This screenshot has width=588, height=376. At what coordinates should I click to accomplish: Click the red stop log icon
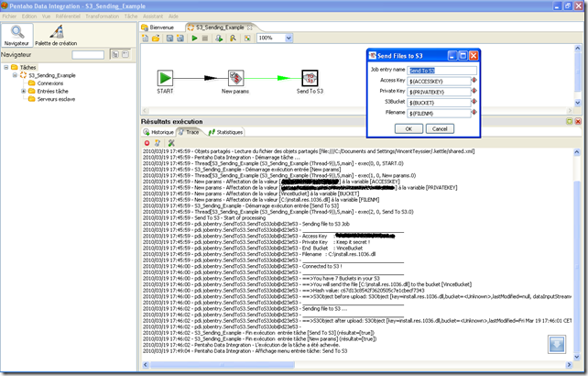tap(147, 143)
